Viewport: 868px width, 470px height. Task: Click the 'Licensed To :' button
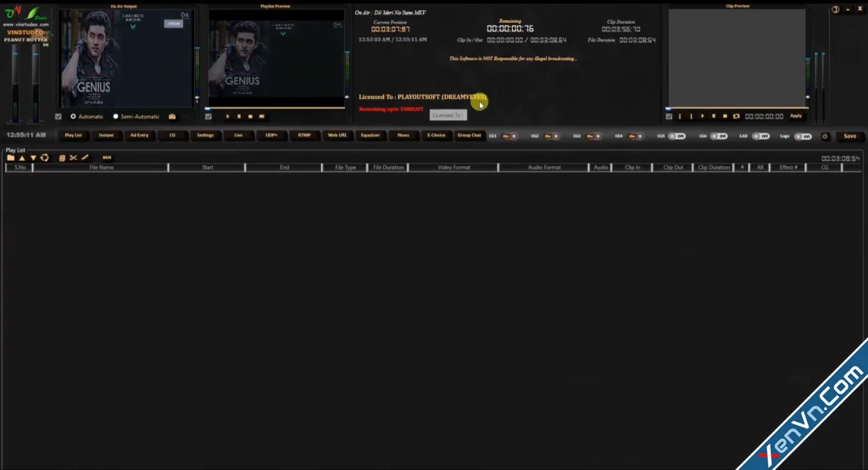(448, 115)
